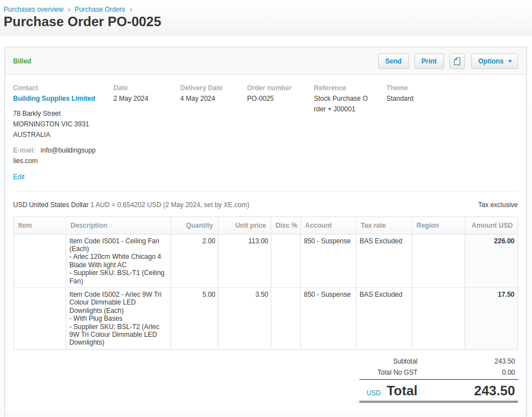The height and width of the screenshot is (417, 532).
Task: Click the Unit price column header
Action: pos(250,225)
